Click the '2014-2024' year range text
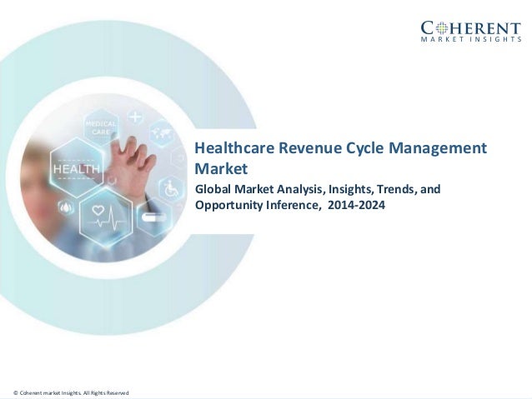532x399 pixels. [x=356, y=205]
